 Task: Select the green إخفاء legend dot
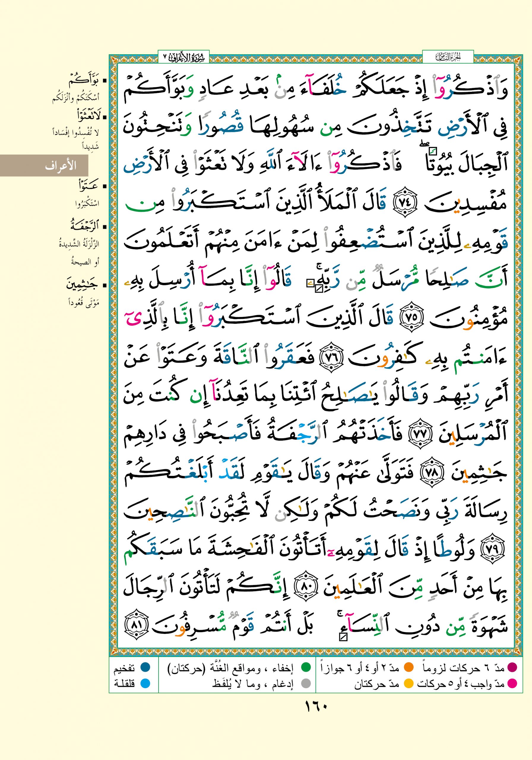(x=306, y=667)
